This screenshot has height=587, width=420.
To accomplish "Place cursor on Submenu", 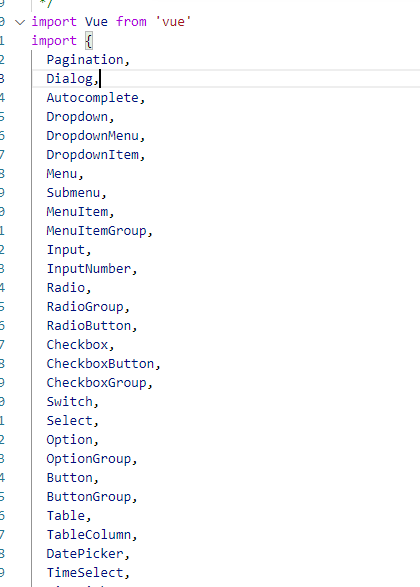I will pyautogui.click(x=73, y=193).
